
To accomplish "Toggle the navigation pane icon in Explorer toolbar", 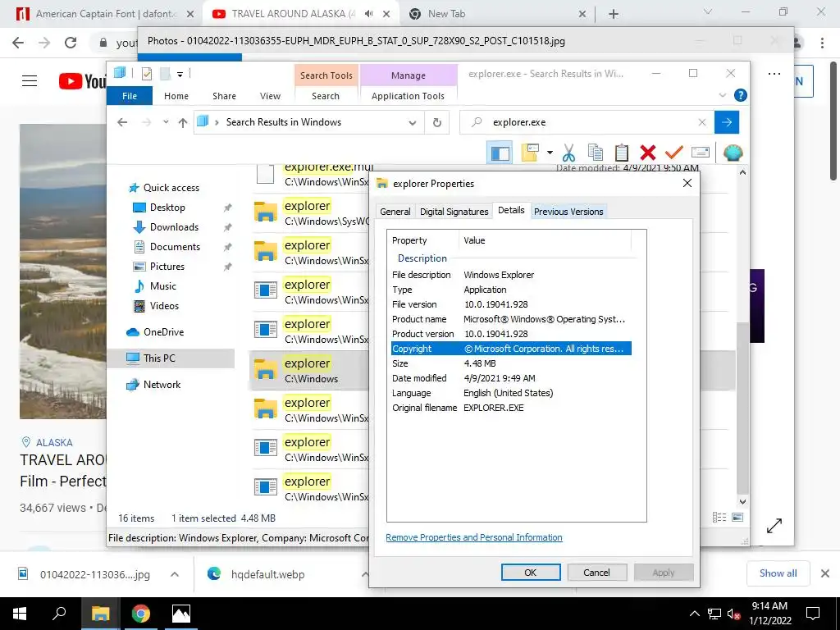I will [500, 153].
